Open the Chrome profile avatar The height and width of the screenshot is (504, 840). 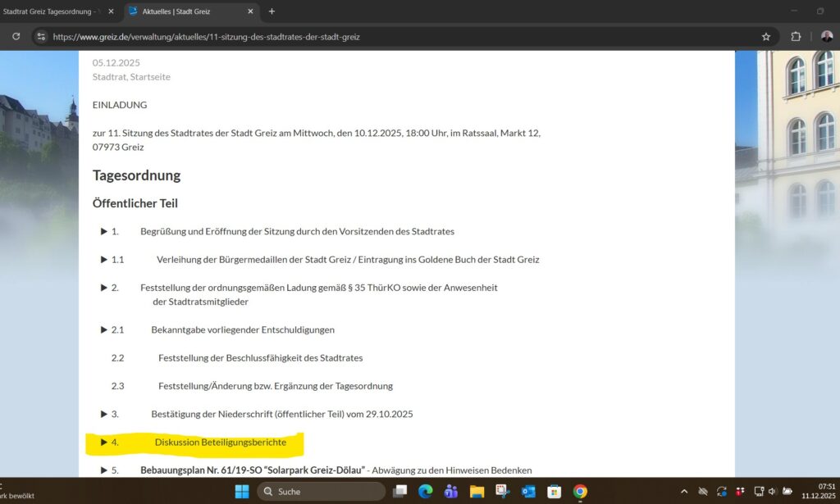click(x=826, y=37)
